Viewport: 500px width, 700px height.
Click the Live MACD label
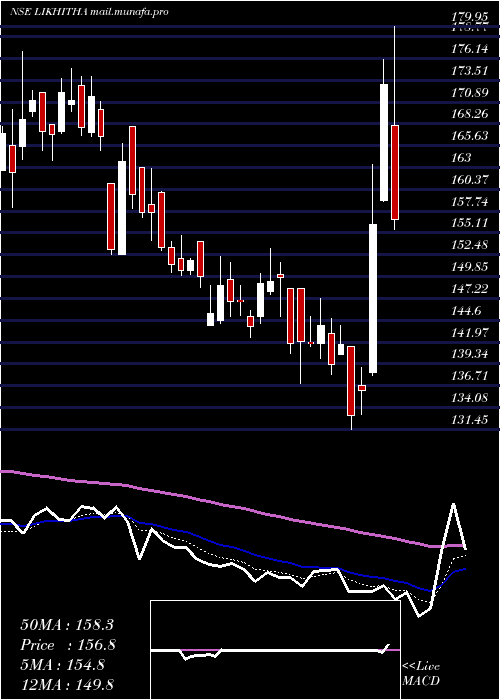click(421, 673)
